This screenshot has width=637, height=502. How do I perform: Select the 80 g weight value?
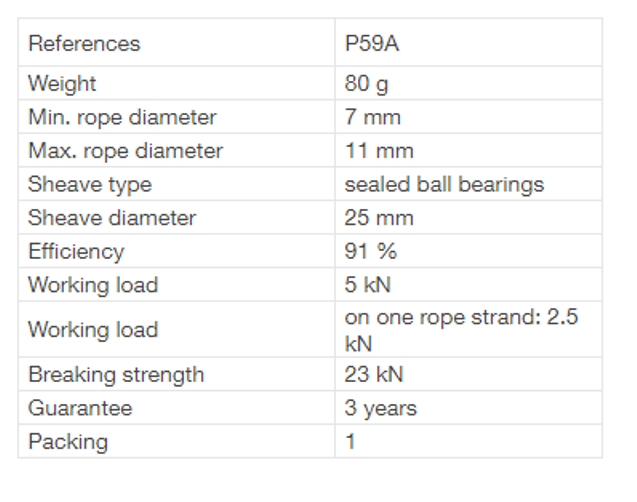(365, 83)
